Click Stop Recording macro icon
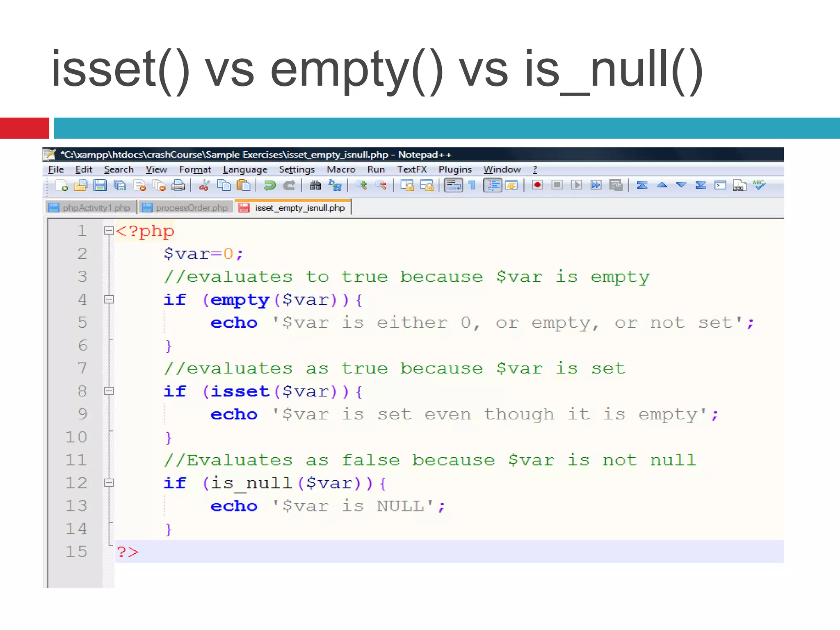Screen dimensions: 840x630 [x=557, y=185]
